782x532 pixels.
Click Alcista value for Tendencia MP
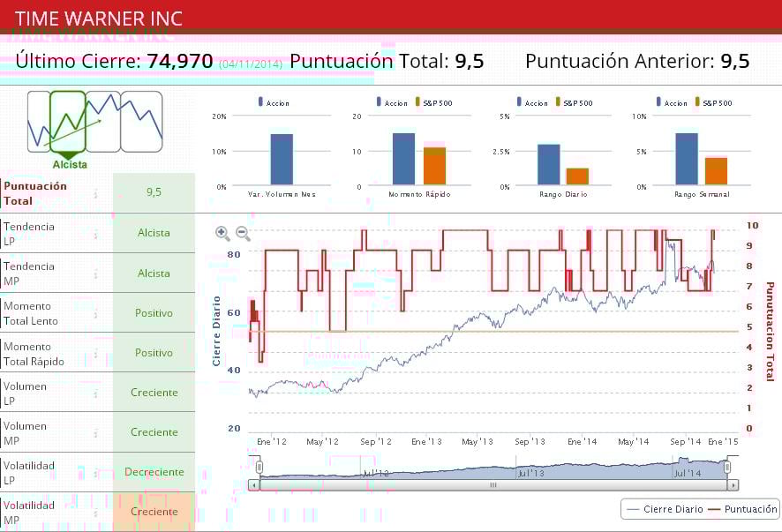click(x=154, y=273)
